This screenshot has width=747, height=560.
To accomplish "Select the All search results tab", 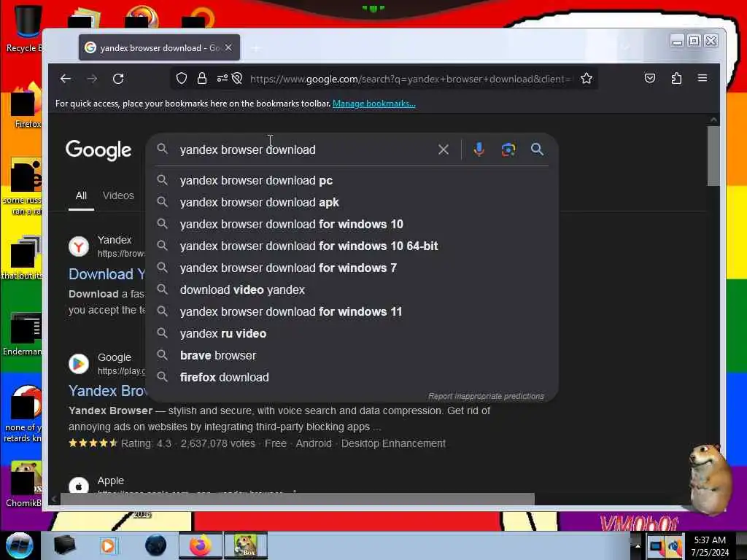I will [81, 195].
